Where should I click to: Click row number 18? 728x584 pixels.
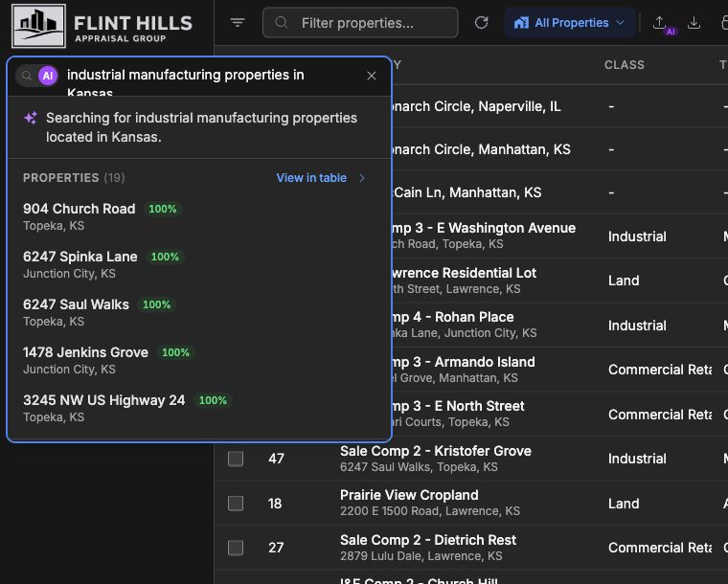click(275, 504)
